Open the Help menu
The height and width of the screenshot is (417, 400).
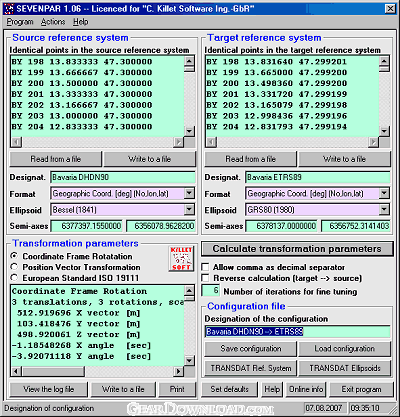pyautogui.click(x=81, y=22)
